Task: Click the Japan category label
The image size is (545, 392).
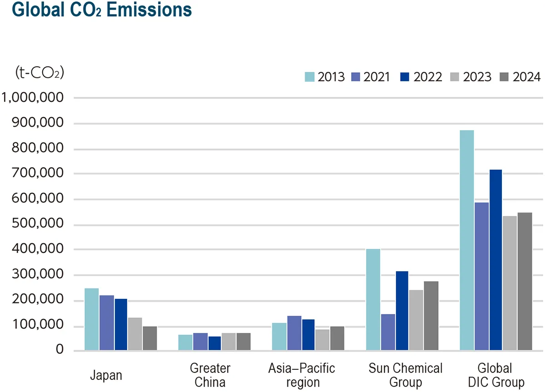Action: tap(106, 376)
